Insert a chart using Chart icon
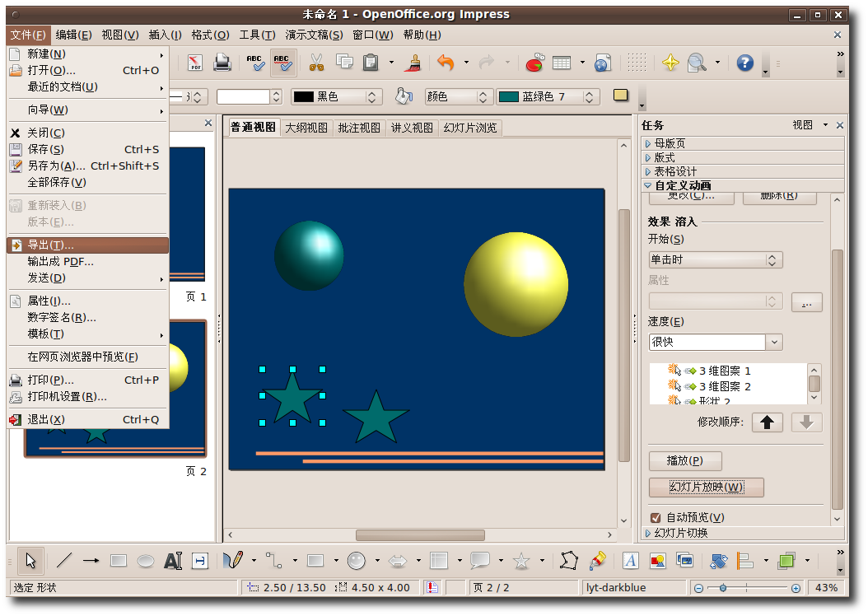 pos(534,63)
